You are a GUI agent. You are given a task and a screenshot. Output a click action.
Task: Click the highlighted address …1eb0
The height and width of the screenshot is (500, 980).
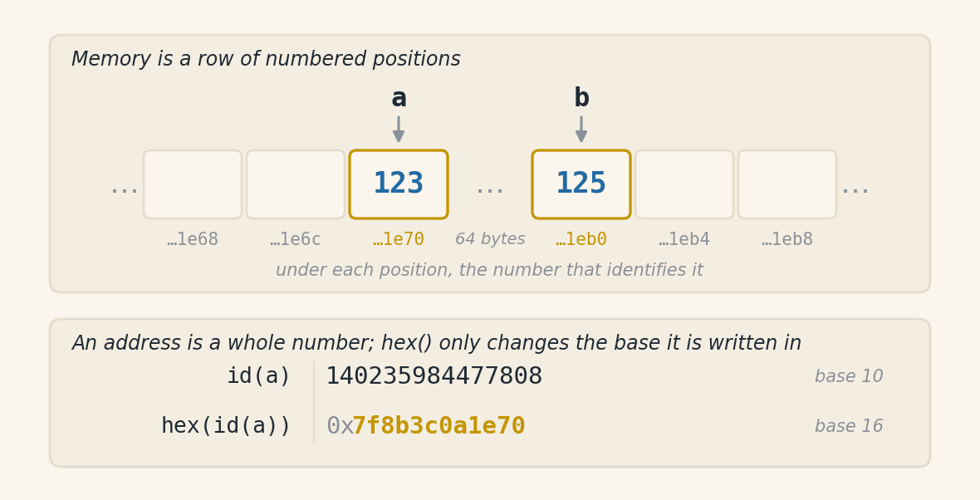581,239
